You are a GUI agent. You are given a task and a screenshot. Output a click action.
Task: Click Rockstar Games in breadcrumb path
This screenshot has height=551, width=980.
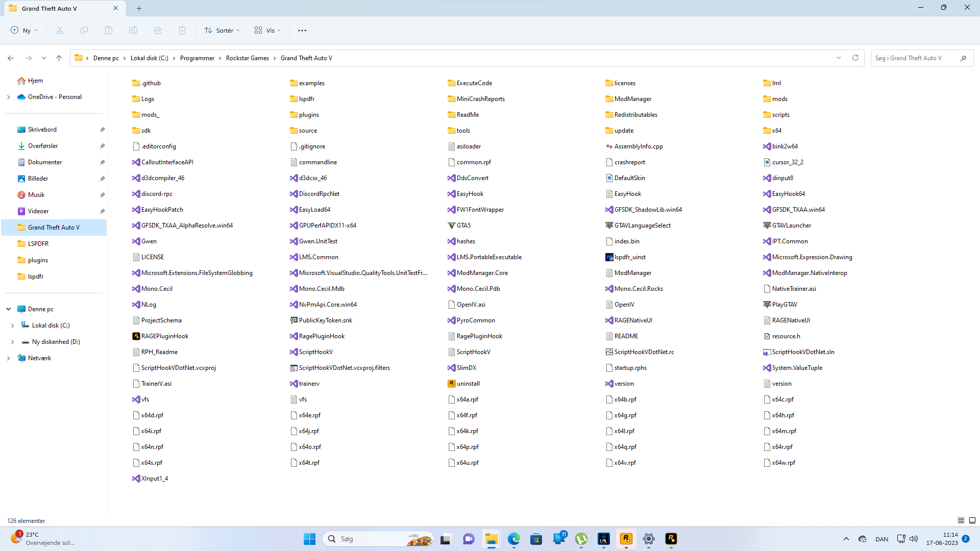point(247,58)
